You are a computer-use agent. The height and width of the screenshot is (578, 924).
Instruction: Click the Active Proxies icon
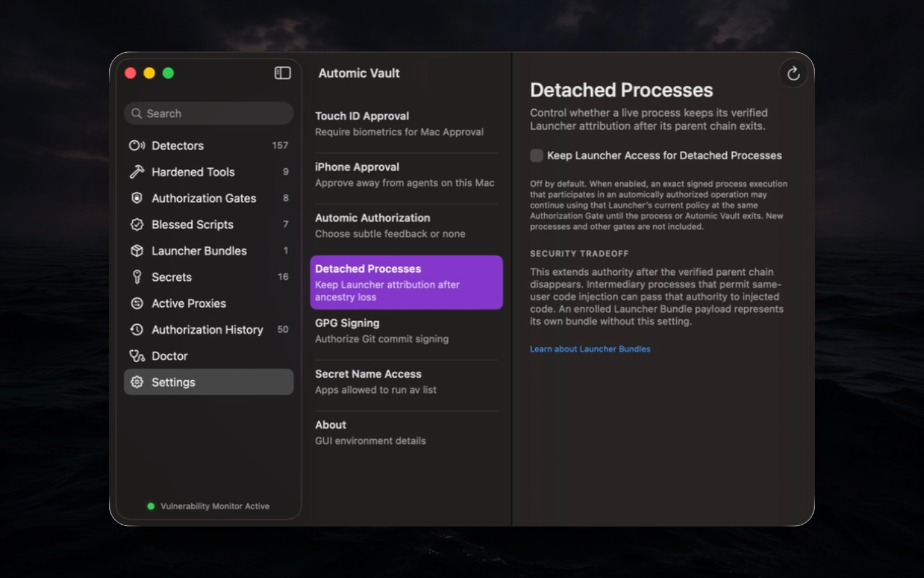(137, 303)
